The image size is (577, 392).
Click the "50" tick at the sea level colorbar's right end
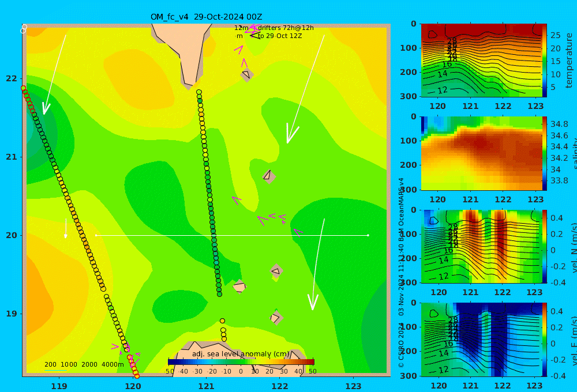pyautogui.click(x=312, y=371)
